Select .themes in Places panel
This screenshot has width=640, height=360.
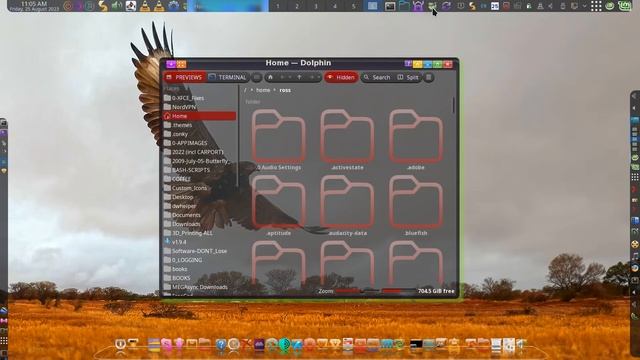200,125
